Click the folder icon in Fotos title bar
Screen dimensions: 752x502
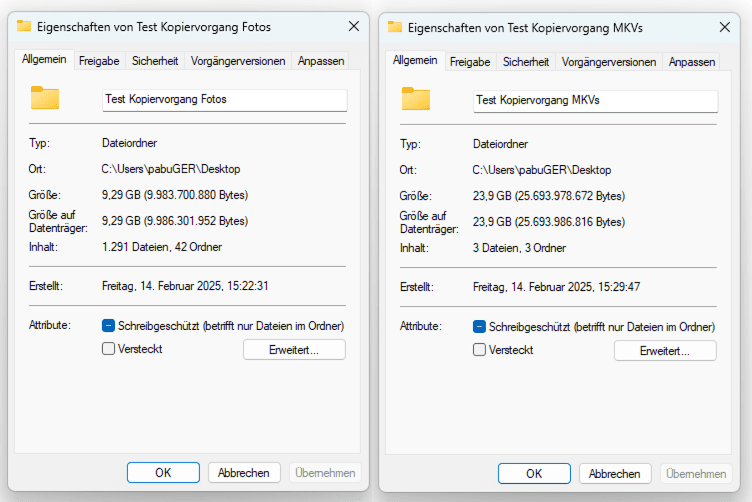click(x=24, y=27)
